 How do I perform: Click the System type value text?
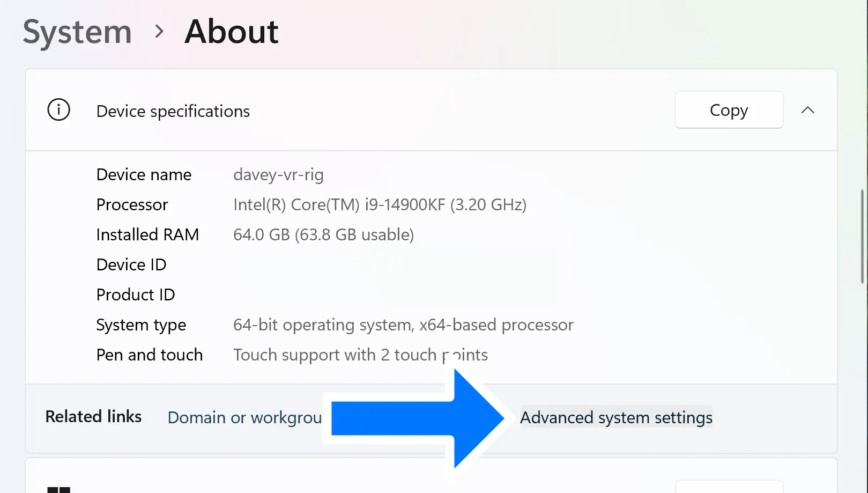click(403, 325)
